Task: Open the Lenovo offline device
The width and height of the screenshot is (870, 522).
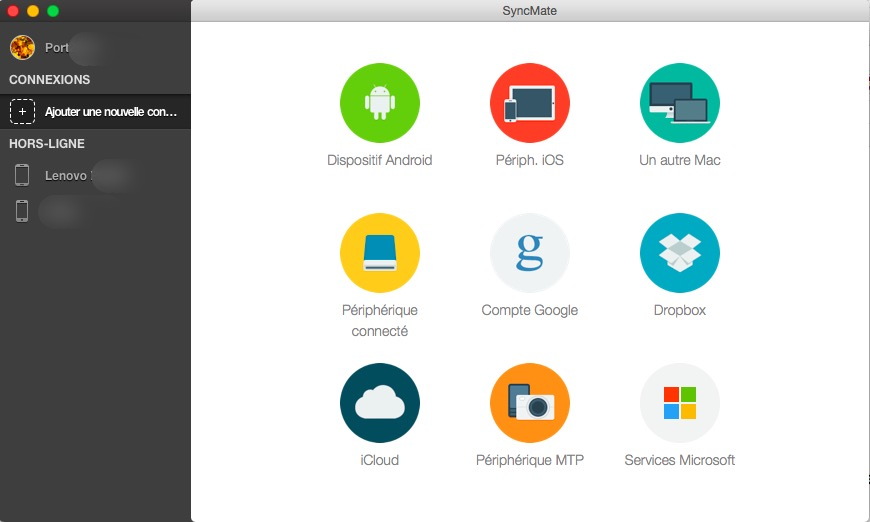Action: 70,176
